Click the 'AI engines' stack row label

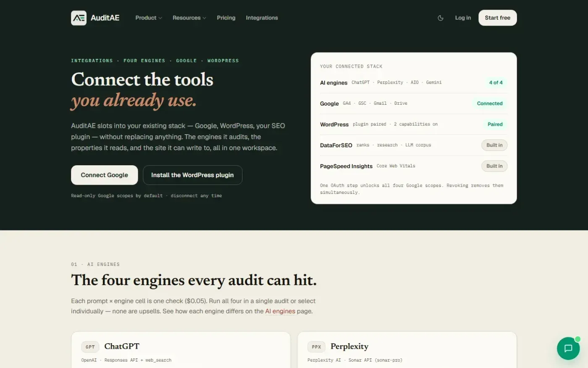point(333,83)
